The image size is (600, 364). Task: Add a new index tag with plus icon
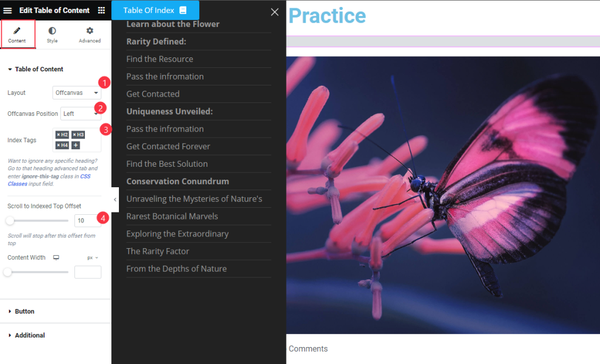click(x=76, y=145)
